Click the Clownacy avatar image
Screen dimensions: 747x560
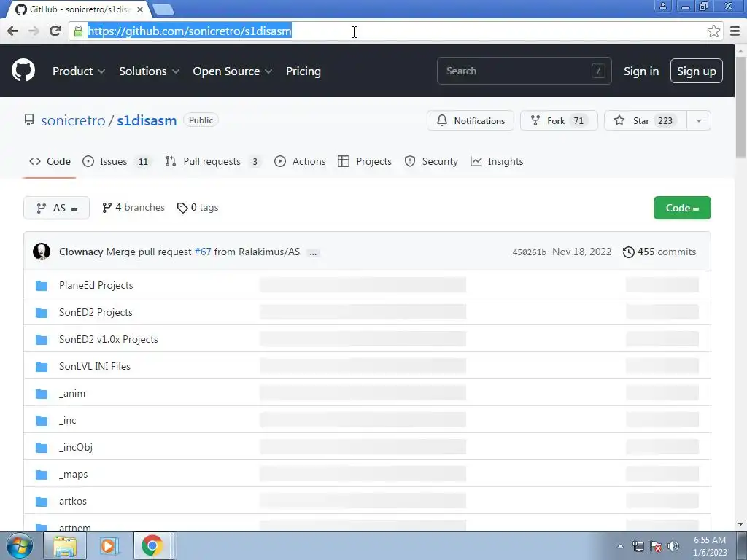pyautogui.click(x=42, y=252)
